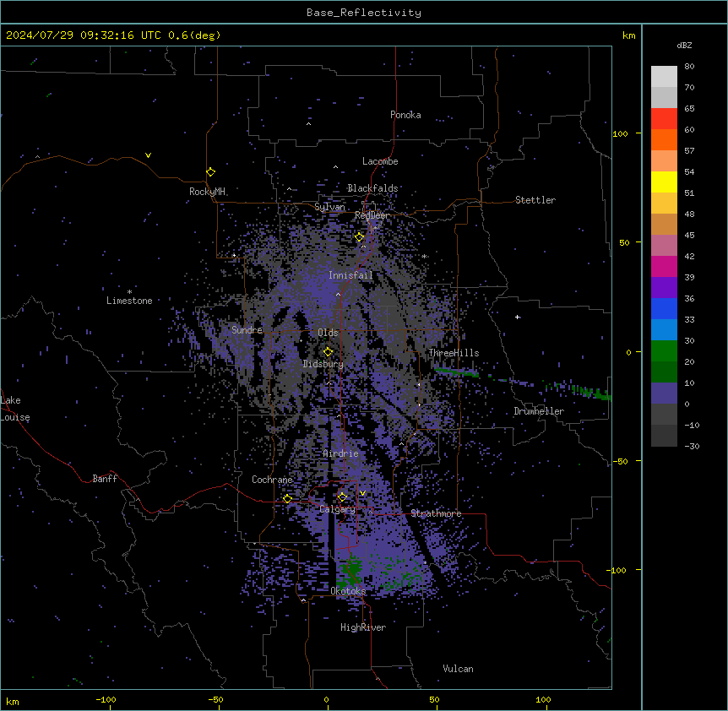Click the Lacombe town label

(x=380, y=161)
